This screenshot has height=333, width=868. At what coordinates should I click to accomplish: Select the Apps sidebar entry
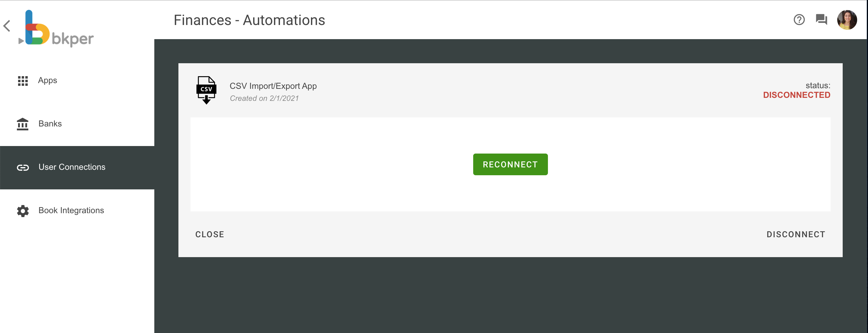[x=47, y=80]
